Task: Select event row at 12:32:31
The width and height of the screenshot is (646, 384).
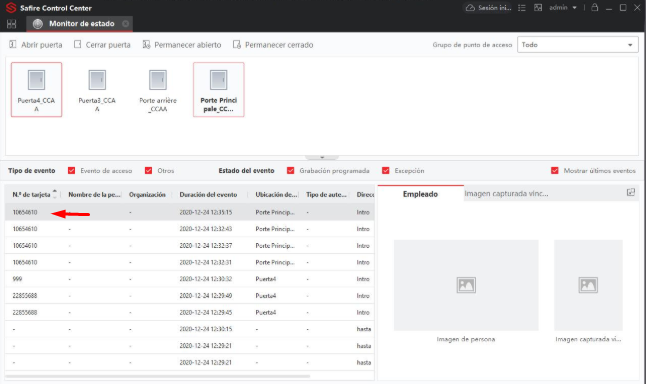Action: point(190,262)
